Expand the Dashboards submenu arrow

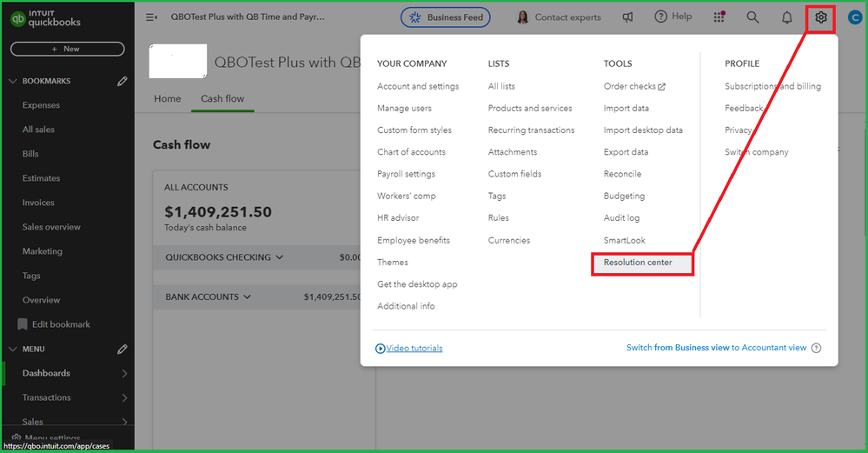[x=124, y=374]
